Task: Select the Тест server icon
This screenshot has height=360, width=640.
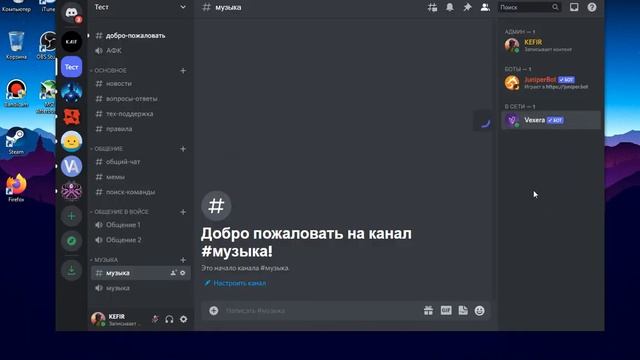Action: 71,67
